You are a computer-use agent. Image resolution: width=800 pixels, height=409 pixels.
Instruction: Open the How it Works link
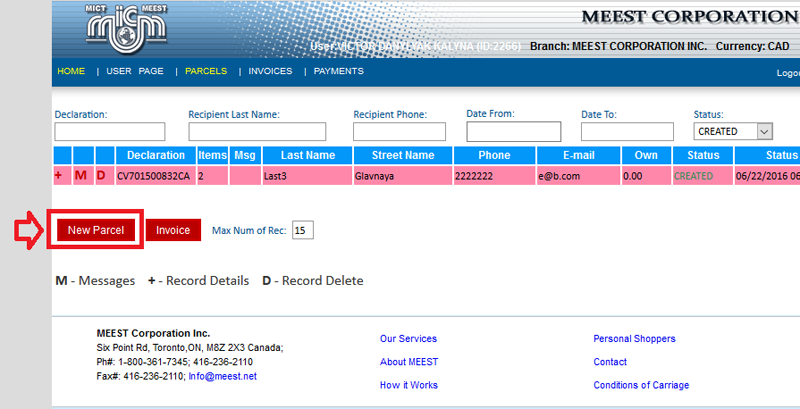click(x=409, y=385)
